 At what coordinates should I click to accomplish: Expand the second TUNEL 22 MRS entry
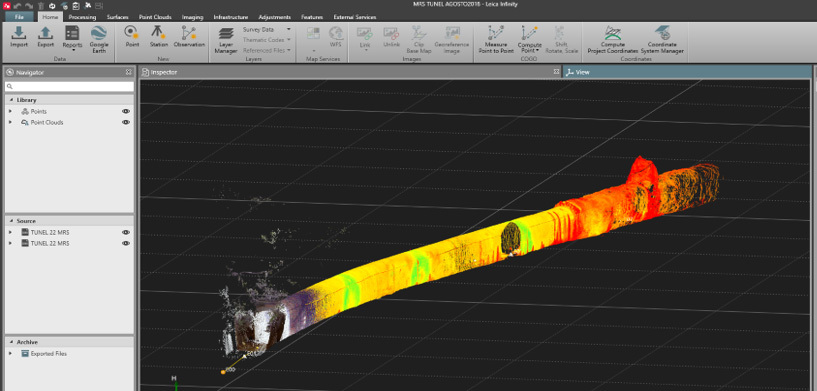coord(10,243)
